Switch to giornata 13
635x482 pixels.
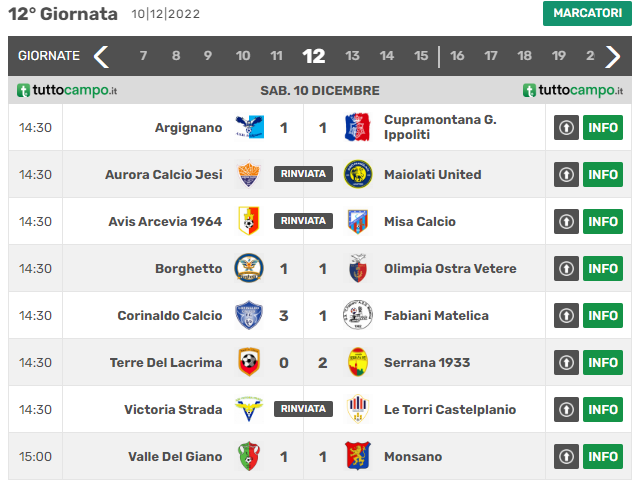click(352, 55)
